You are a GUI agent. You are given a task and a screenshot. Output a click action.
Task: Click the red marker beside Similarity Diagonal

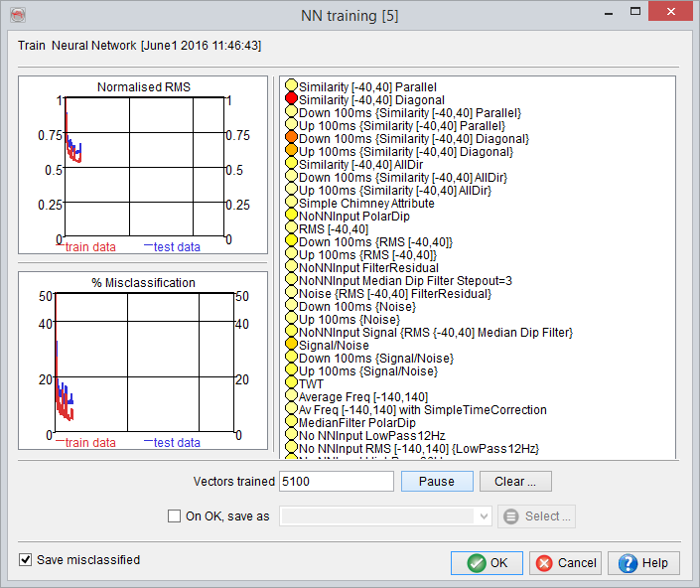coord(291,97)
